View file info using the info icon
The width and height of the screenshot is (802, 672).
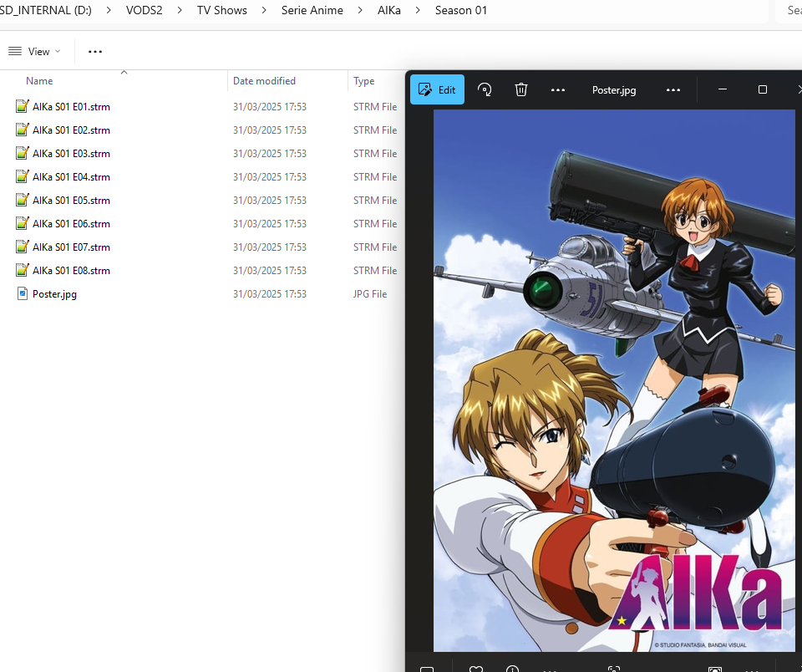(512, 669)
